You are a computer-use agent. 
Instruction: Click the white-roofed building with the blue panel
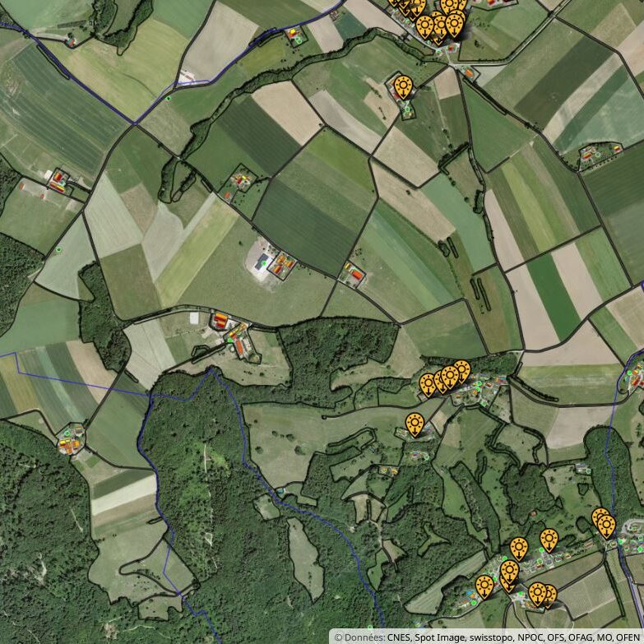(262, 262)
